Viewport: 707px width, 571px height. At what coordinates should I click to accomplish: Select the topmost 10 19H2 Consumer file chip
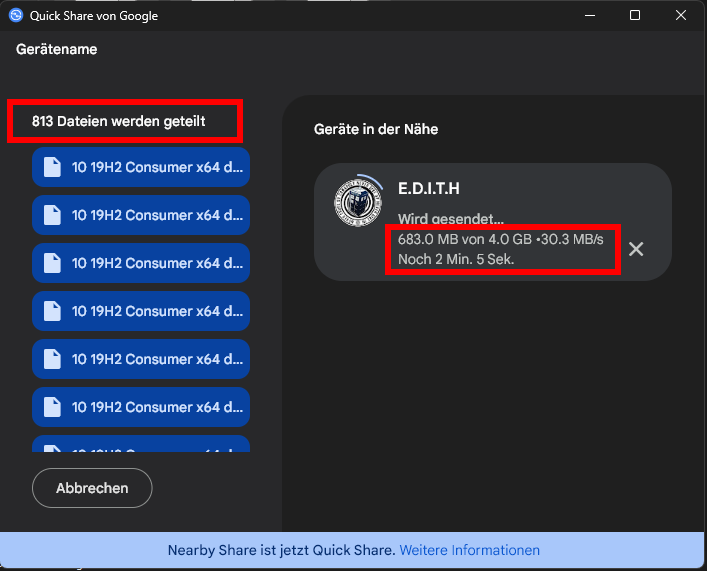coord(141,167)
